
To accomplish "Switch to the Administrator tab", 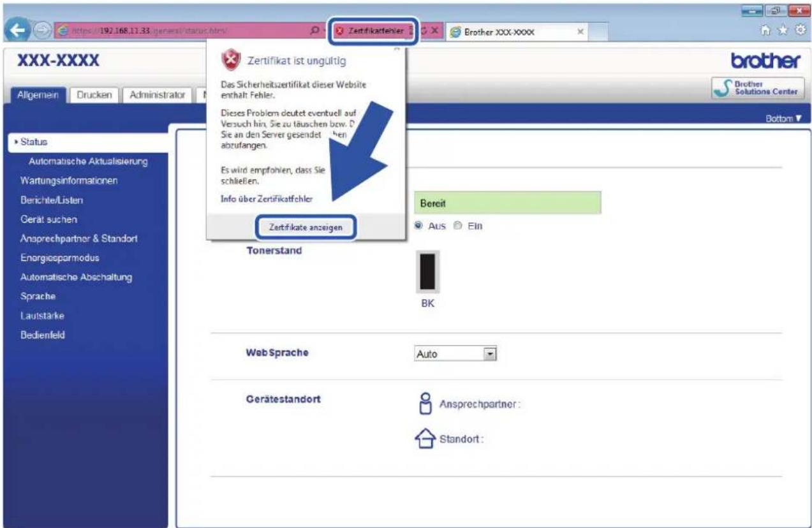I will 157,94.
